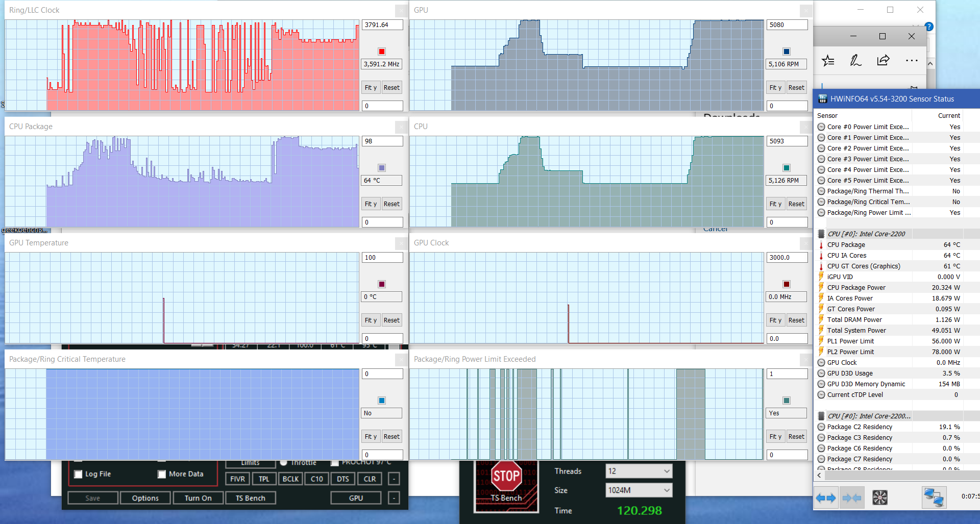980x524 pixels.
Task: Click the C10 button
Action: coord(317,479)
